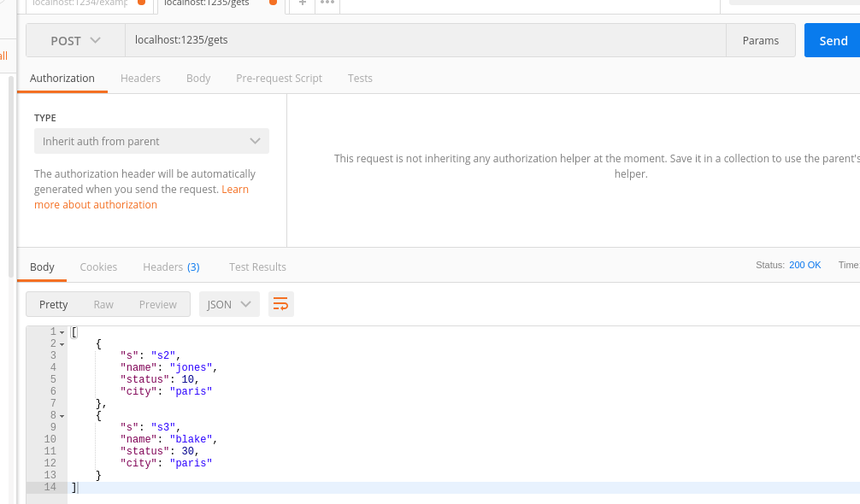Image resolution: width=860 pixels, height=504 pixels.
Task: Follow the Learn more about authorization link
Action: [x=142, y=196]
